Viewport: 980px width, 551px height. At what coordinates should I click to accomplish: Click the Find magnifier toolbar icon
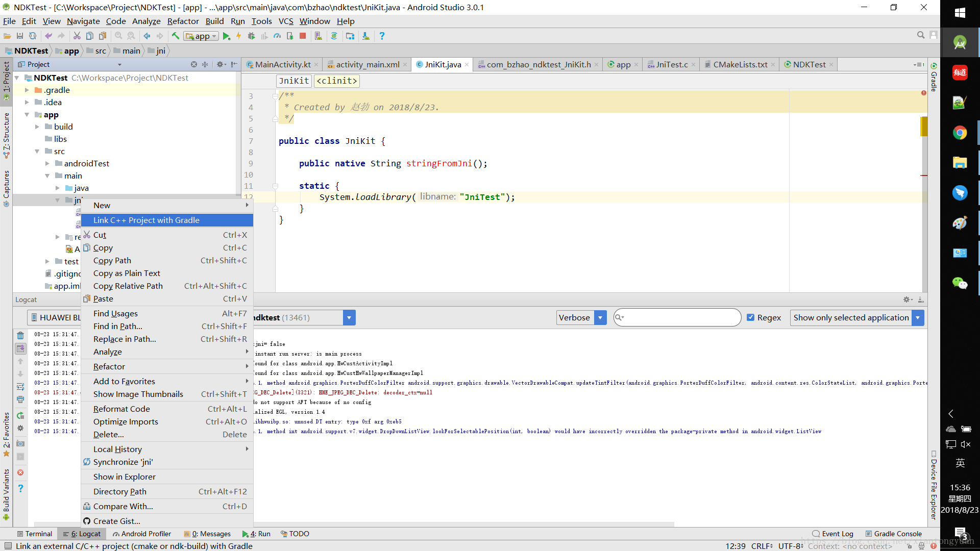(x=118, y=36)
